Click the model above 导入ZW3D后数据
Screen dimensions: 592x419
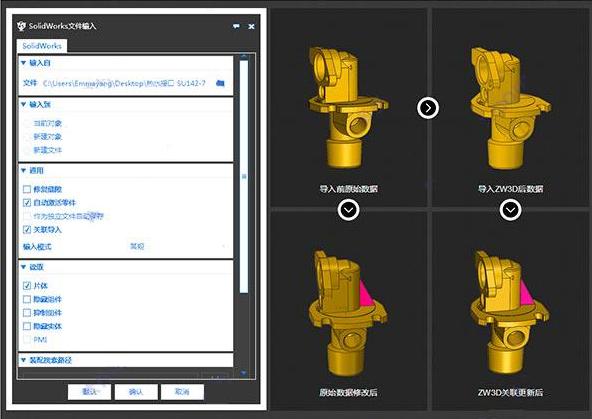click(x=510, y=108)
